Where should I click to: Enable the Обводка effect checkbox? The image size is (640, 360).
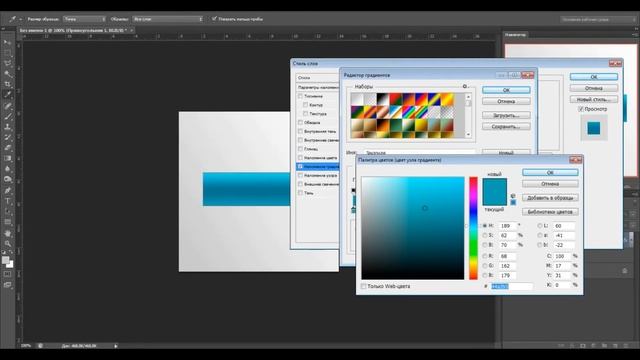(300, 122)
